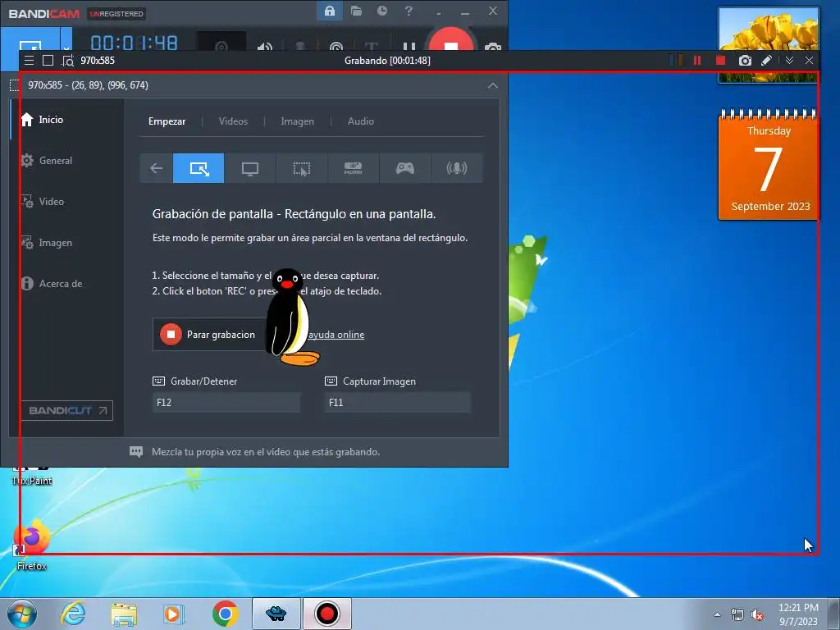Select fullscreen monitor mode icon
The height and width of the screenshot is (630, 840).
(x=250, y=168)
